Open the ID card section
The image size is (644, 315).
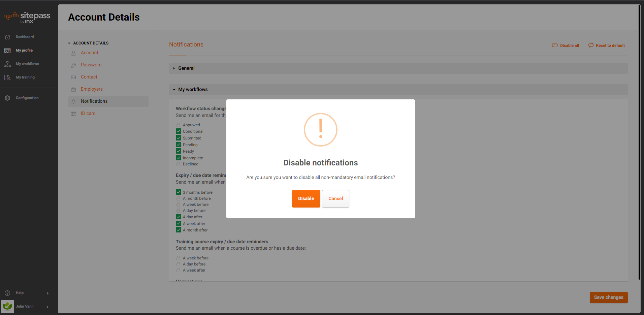coord(88,114)
